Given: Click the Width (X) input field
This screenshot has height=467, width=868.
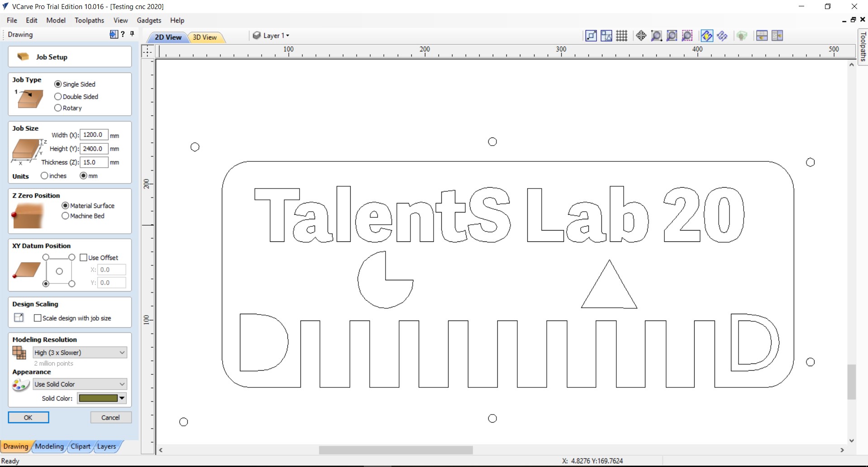Looking at the screenshot, I should point(94,135).
